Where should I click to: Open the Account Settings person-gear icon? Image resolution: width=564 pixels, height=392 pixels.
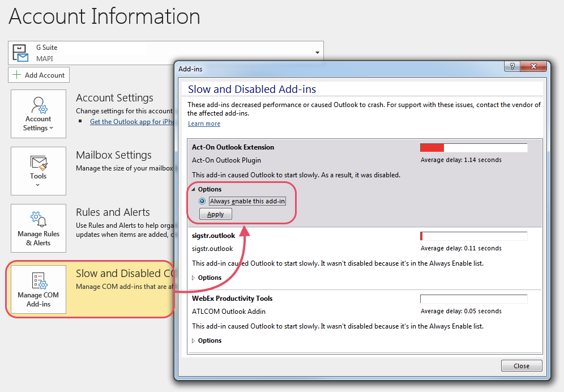pos(39,105)
